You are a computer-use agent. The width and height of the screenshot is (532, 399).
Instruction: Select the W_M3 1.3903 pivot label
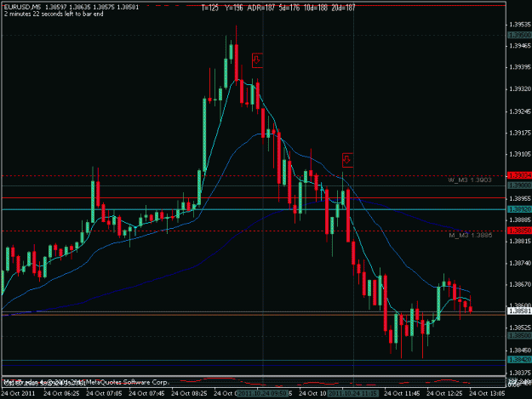(x=470, y=180)
